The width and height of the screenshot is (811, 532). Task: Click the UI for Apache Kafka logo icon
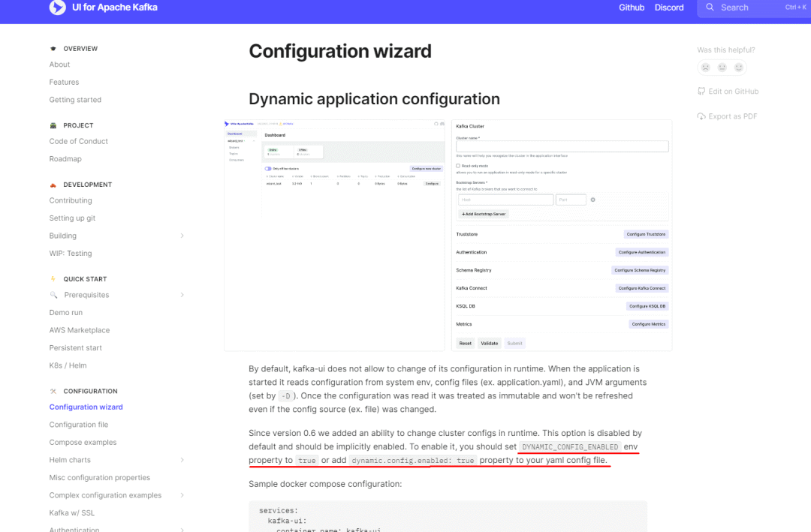[x=57, y=8]
